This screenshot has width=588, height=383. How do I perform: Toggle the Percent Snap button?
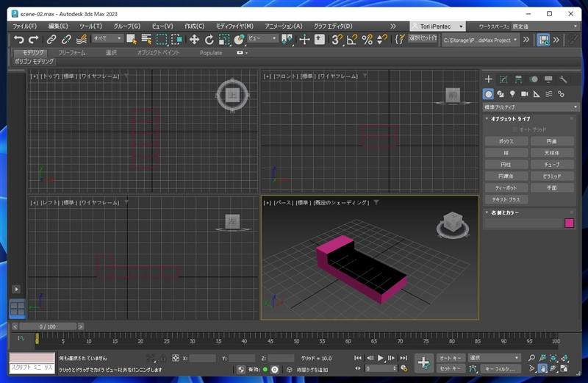click(367, 40)
